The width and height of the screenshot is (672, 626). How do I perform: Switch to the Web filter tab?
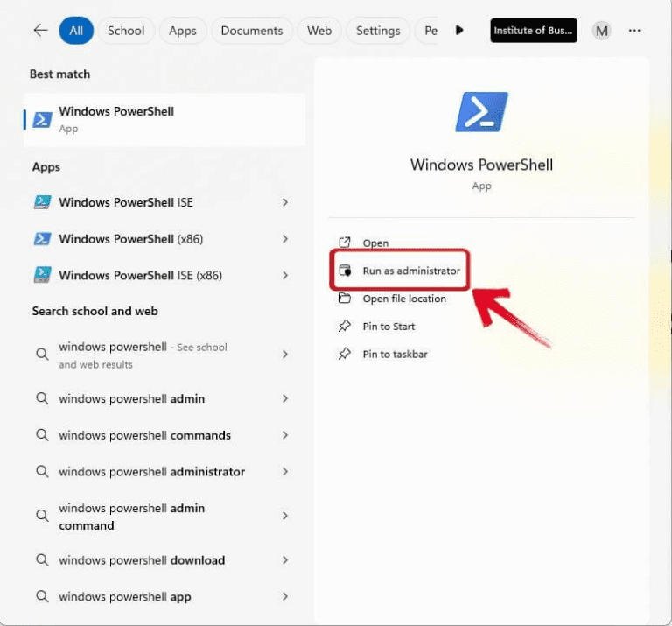(x=319, y=31)
